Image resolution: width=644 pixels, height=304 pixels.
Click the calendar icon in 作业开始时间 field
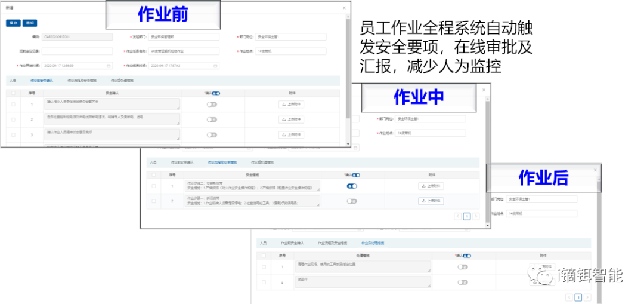[x=109, y=66]
